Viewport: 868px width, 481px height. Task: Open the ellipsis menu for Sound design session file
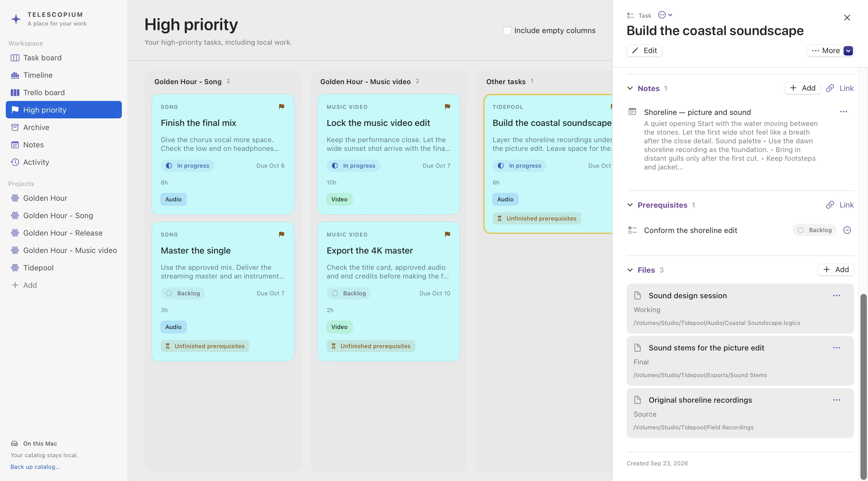coord(836,296)
